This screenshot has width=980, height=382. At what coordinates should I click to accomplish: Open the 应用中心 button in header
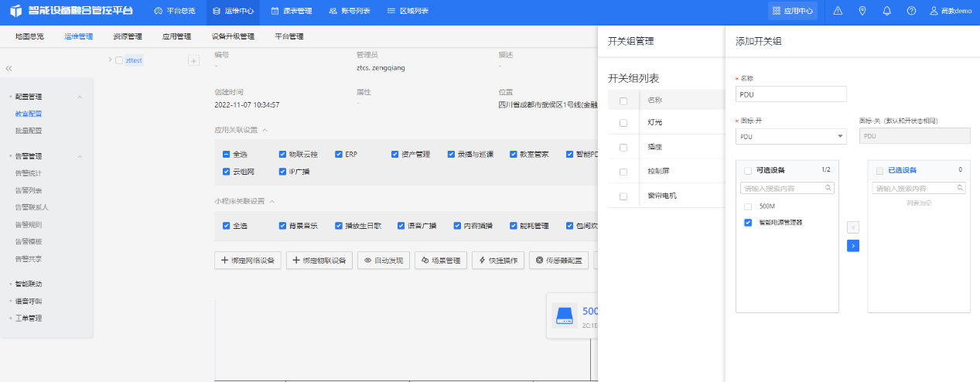pos(793,11)
